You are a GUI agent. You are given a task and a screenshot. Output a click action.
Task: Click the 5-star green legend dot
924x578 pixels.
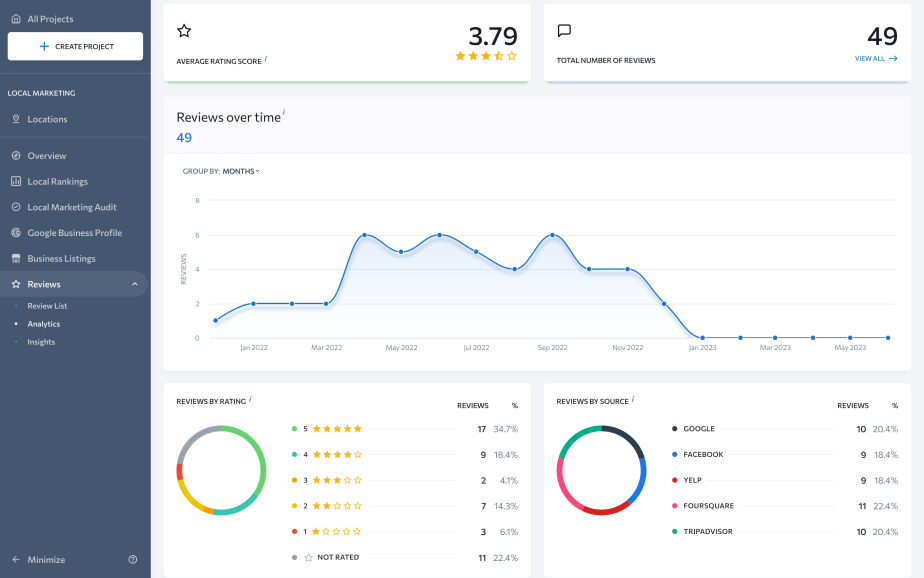[x=294, y=429]
